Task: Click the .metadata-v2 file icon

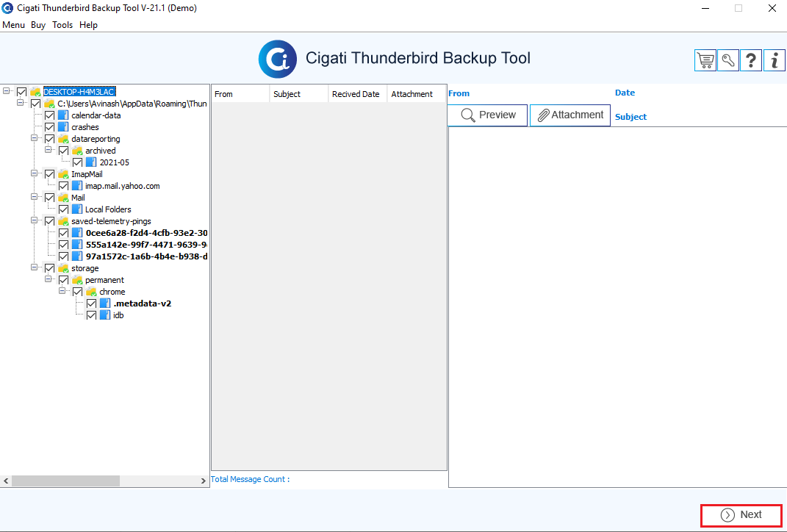Action: pyautogui.click(x=105, y=303)
